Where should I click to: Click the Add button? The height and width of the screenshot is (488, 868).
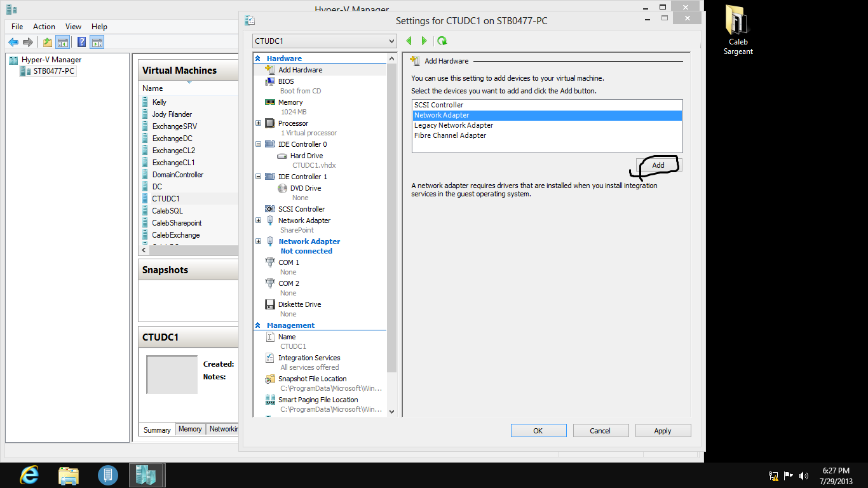(658, 165)
